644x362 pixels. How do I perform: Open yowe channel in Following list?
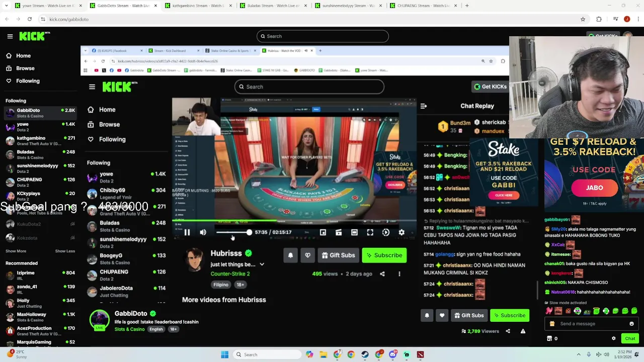(x=40, y=127)
